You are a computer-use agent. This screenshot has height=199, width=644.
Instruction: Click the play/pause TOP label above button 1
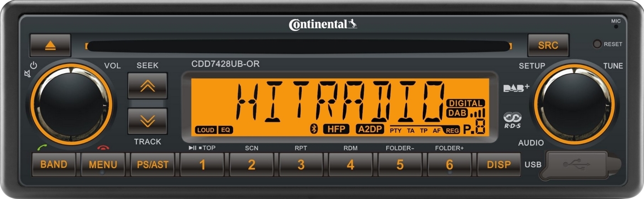202,148
